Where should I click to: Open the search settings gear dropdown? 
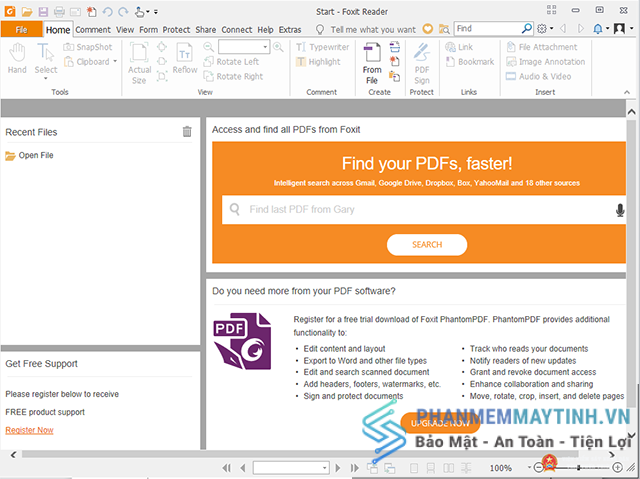[545, 29]
